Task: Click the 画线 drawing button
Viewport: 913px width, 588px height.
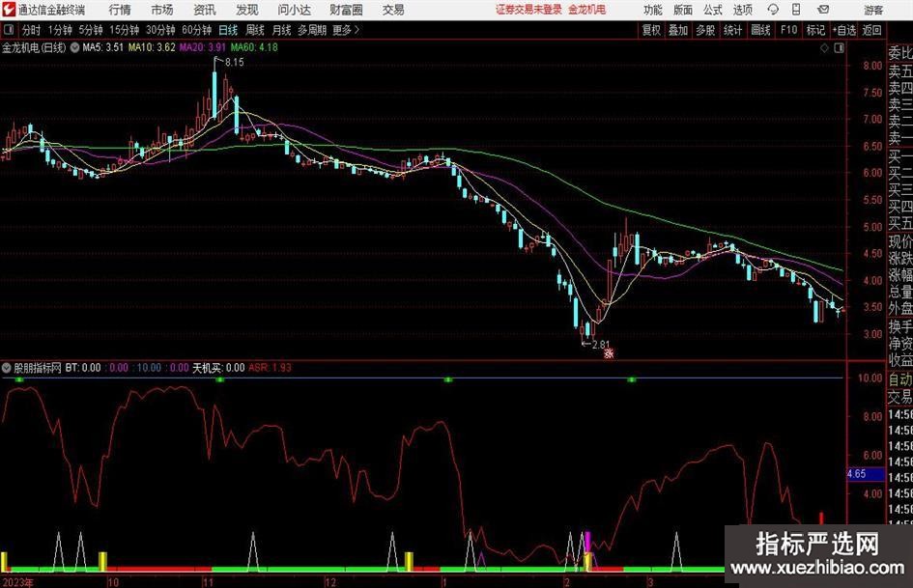Action: tap(760, 30)
